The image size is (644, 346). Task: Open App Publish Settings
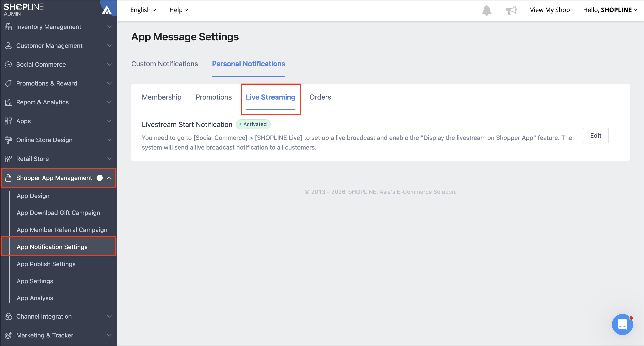[46, 264]
